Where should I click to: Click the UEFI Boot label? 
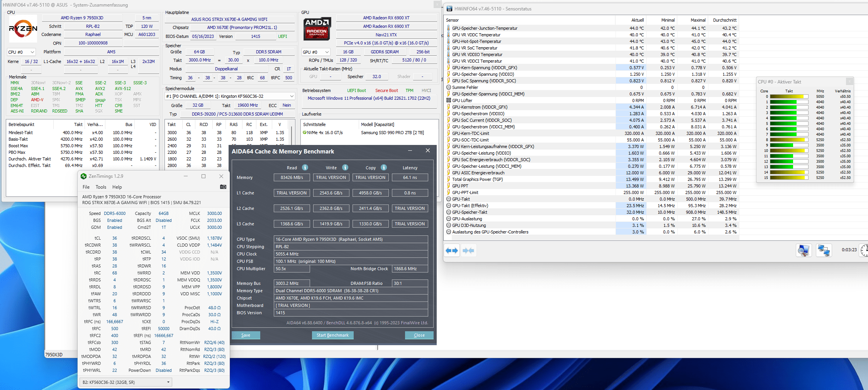[x=356, y=90]
